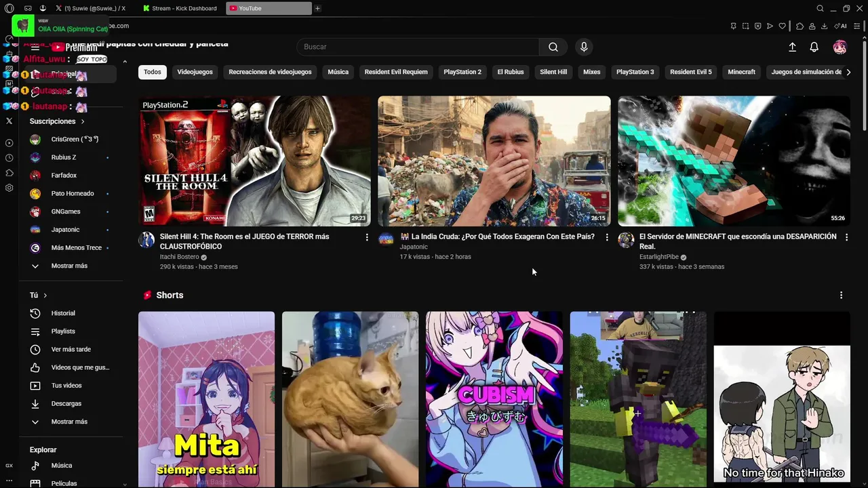Open the Mita siempre está ahí short
The image size is (868, 488).
206,399
